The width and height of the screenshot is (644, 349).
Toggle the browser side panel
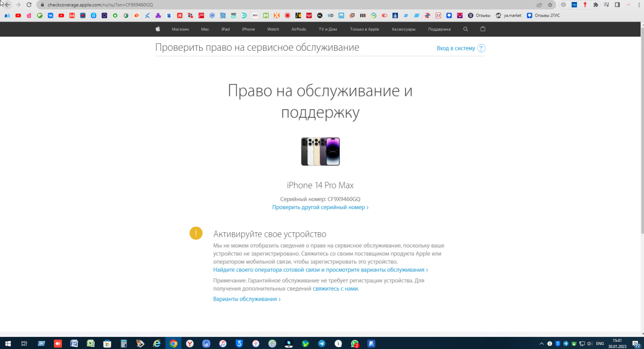[x=617, y=5]
